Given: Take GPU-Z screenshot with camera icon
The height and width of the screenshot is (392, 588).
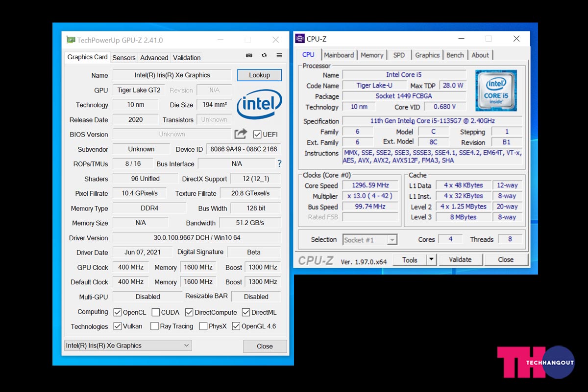Looking at the screenshot, I should point(249,56).
